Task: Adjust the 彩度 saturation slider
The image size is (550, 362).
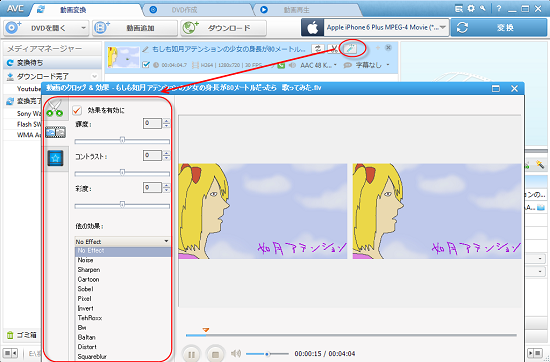Action: (122, 205)
